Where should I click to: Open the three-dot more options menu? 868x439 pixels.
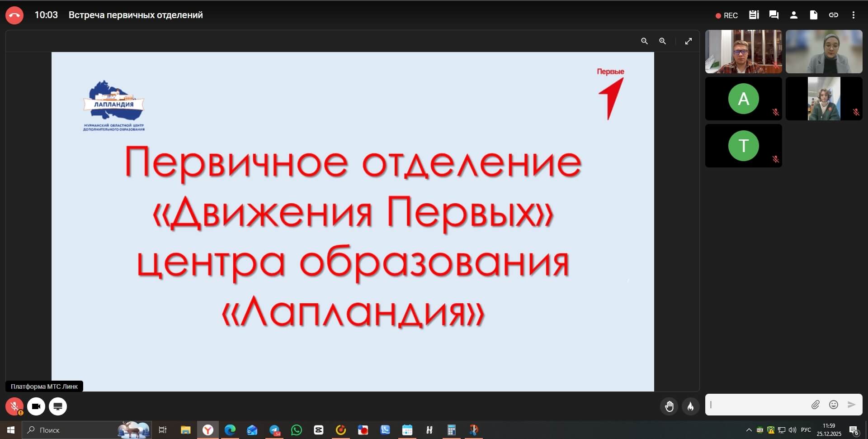point(853,15)
